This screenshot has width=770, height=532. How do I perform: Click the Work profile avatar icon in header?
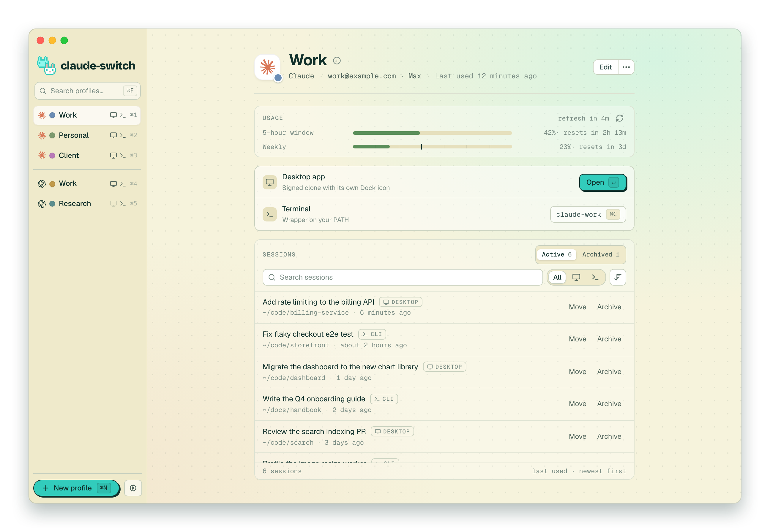click(267, 67)
